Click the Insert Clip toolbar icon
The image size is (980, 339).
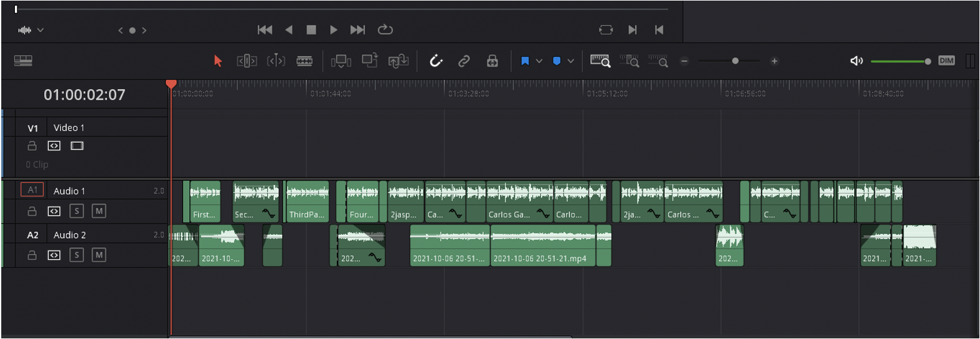click(341, 61)
